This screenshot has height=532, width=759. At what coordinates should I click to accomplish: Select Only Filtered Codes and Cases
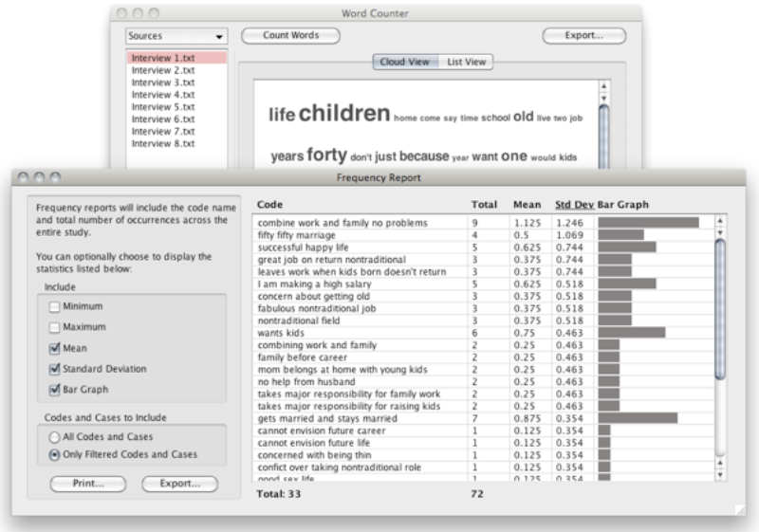[54, 454]
